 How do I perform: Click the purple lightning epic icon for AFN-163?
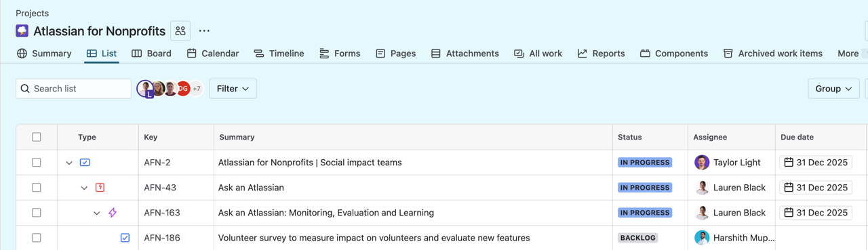(113, 213)
